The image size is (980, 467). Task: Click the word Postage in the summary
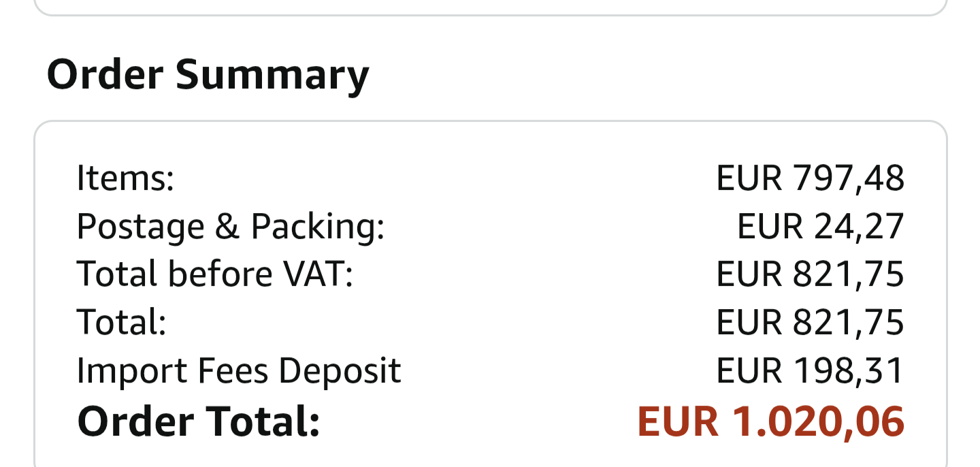point(140,226)
